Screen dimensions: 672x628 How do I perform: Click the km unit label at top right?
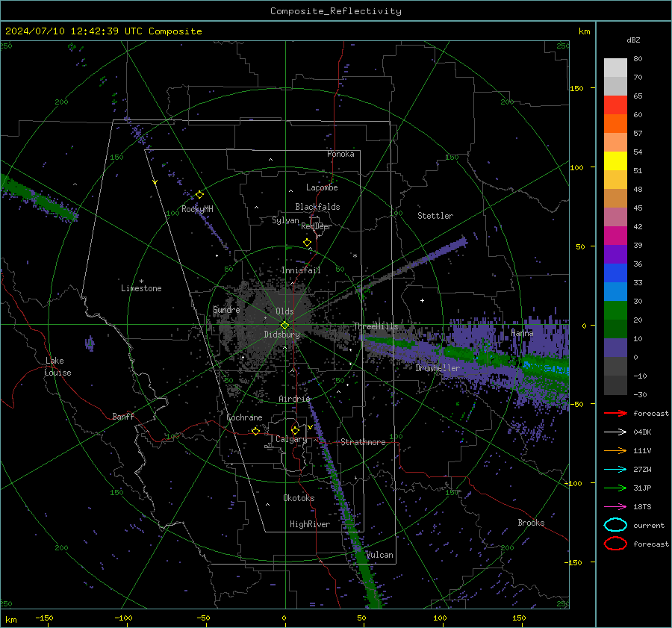[584, 31]
